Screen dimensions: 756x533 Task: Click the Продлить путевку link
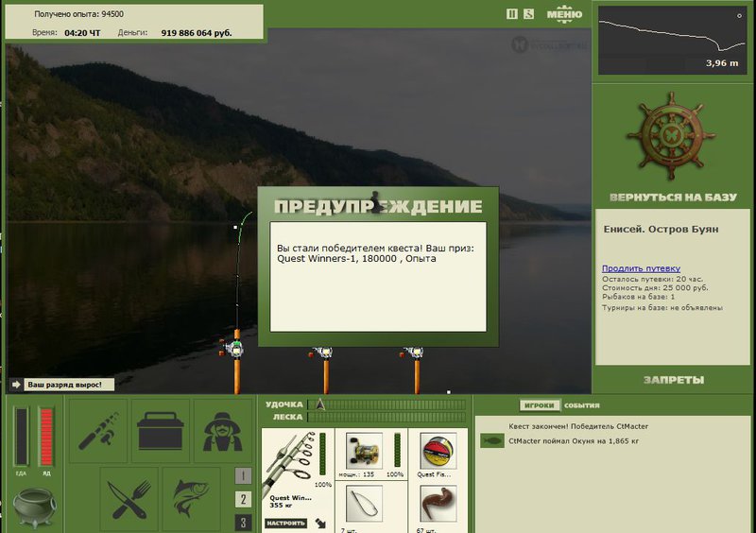tap(641, 268)
